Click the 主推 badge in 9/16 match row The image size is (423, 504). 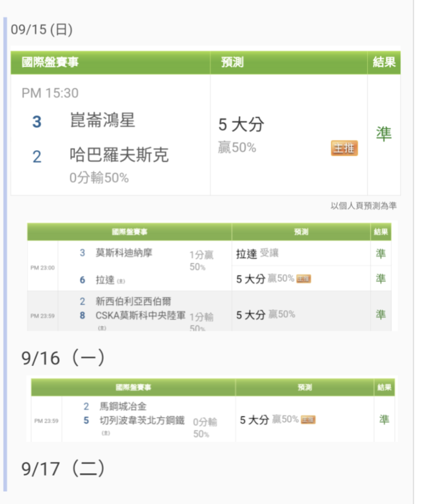[x=308, y=420]
